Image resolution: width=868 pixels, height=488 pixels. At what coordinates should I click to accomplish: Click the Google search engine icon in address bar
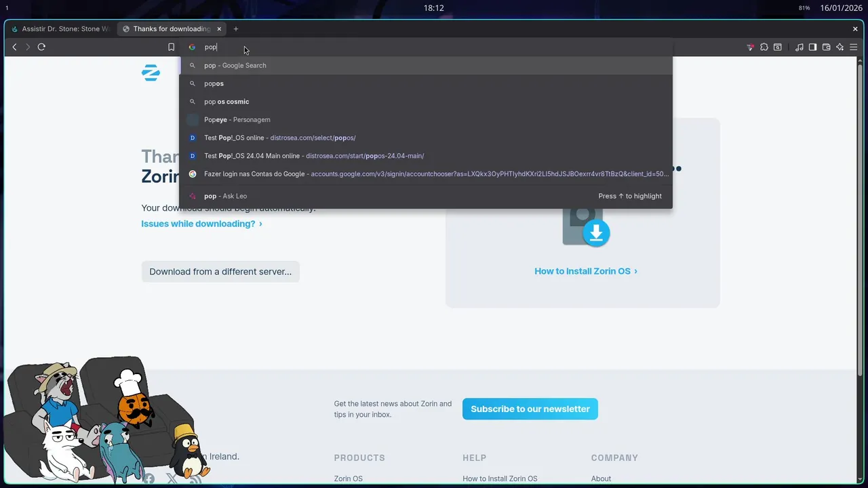click(x=192, y=47)
